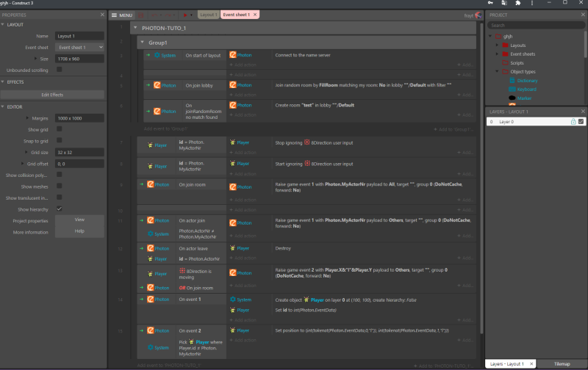
Task: Close the Event sheet 1 tab
Action: tap(255, 15)
